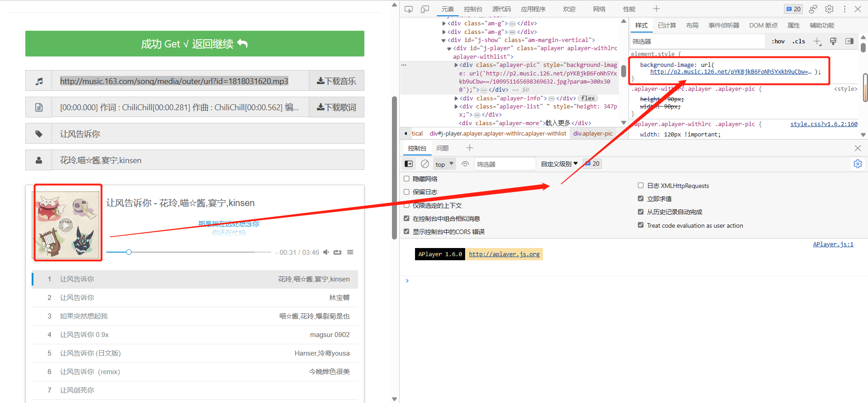Clear console with the ban icon
This screenshot has width=868, height=403.
(425, 164)
